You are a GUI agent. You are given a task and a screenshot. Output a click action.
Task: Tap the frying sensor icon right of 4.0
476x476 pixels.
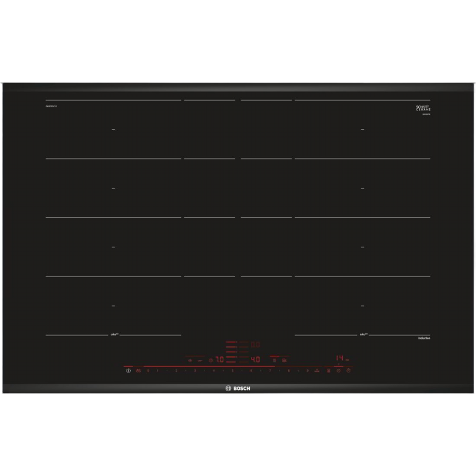[274, 359]
